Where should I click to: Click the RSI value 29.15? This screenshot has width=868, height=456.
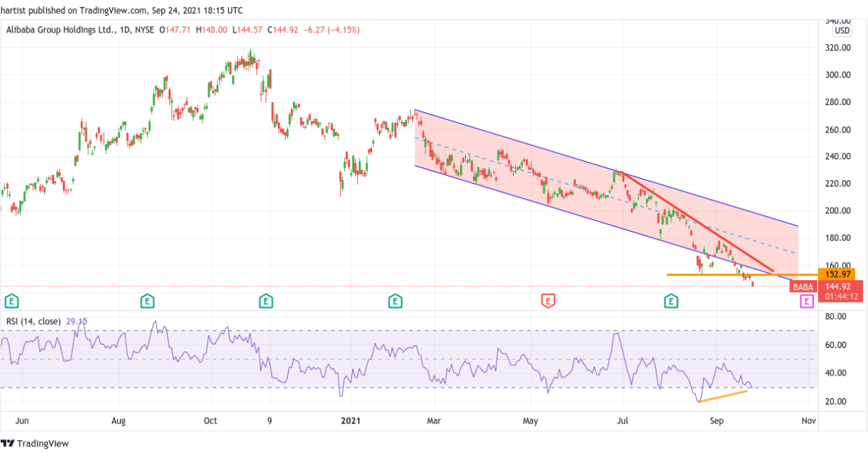click(x=78, y=321)
